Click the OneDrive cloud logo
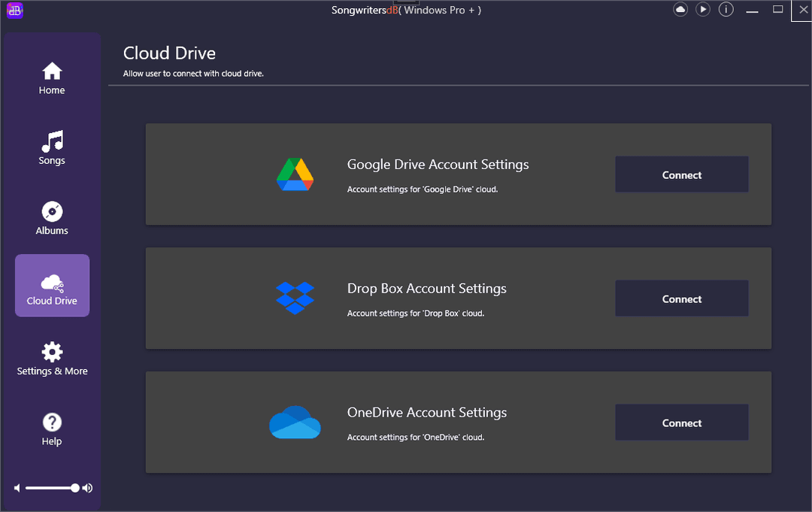This screenshot has width=812, height=512. [295, 422]
